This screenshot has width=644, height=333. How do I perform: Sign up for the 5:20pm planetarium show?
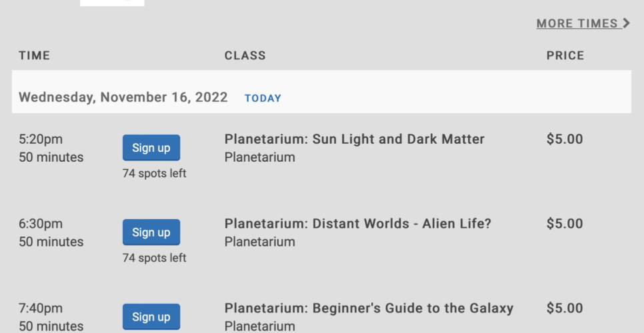pyautogui.click(x=151, y=148)
